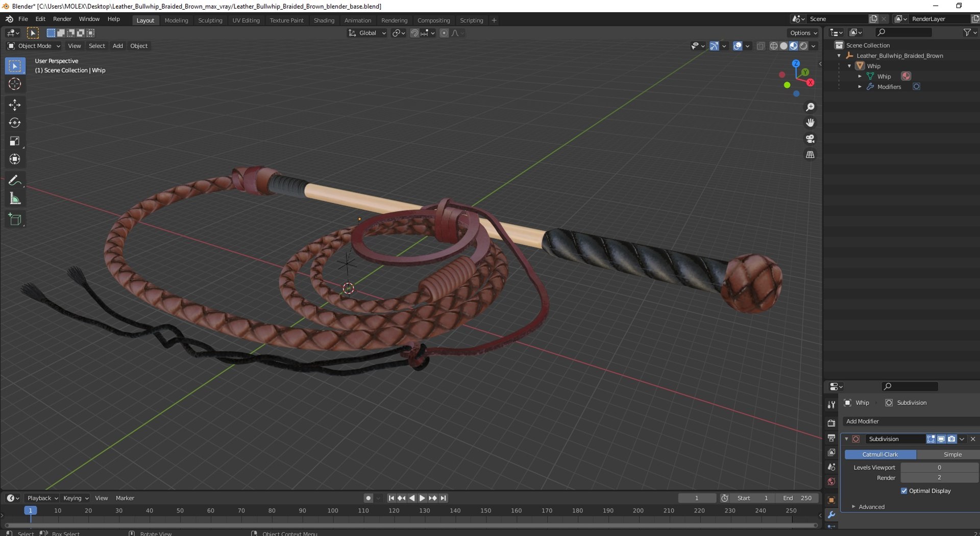980x536 pixels.
Task: Toggle the Optimal Display checkbox
Action: (904, 491)
